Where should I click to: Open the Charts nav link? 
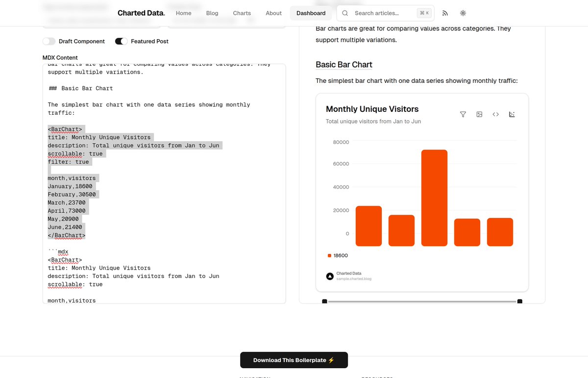pyautogui.click(x=242, y=13)
